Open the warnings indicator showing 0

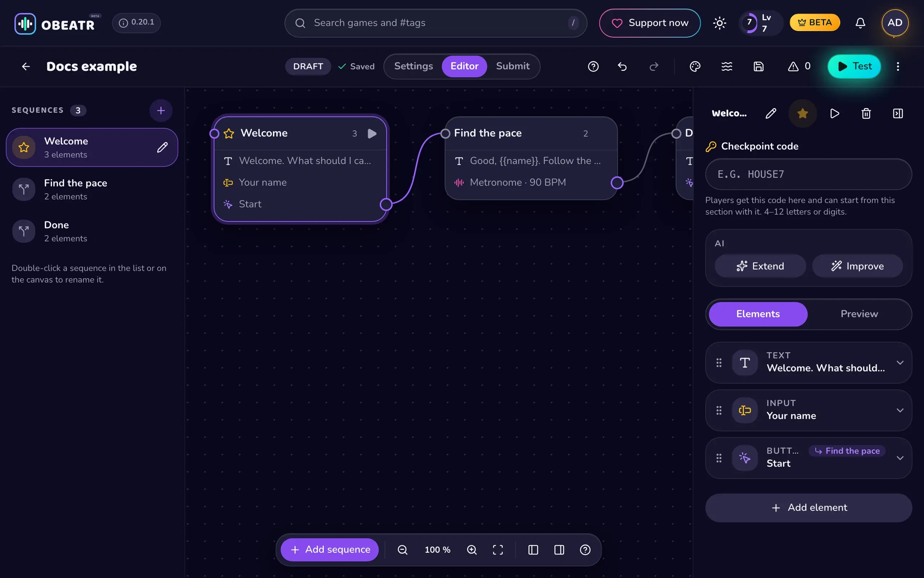(x=799, y=66)
